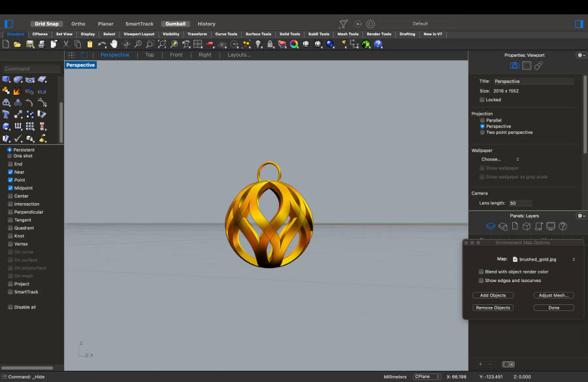
Task: Open the Wallpaper Choose dropdown
Action: pyautogui.click(x=500, y=159)
